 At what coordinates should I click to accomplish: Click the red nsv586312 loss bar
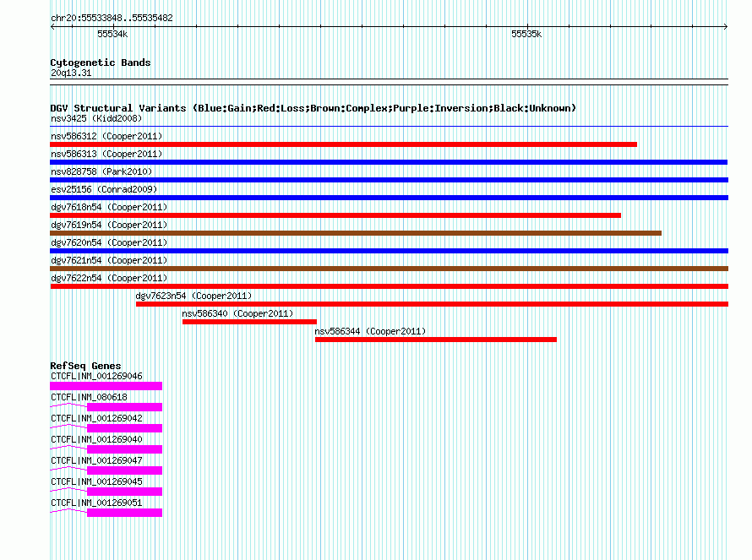343,144
